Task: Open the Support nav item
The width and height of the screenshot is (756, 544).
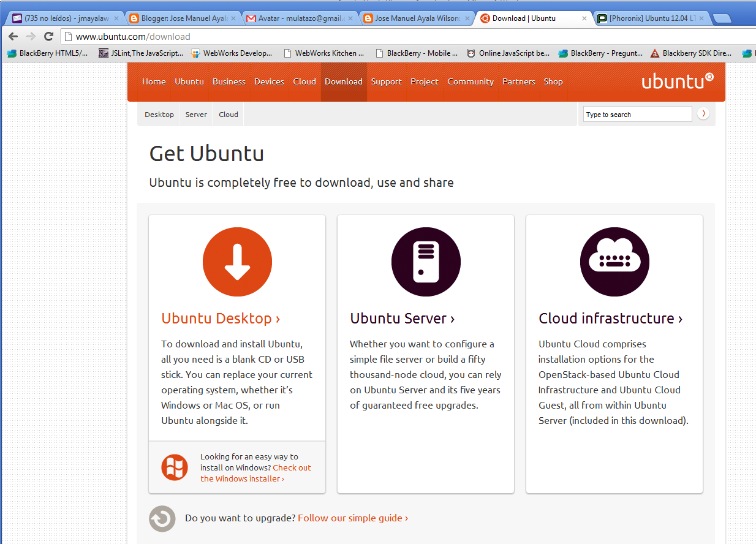Action: [387, 81]
